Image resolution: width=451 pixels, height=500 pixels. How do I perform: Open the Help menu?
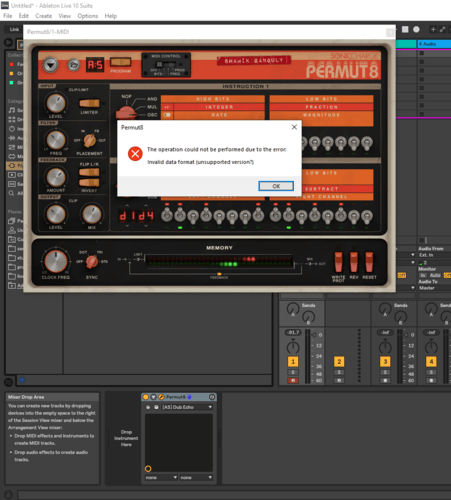111,16
